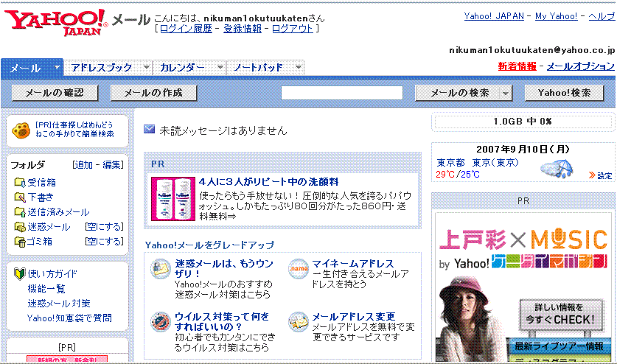This screenshot has width=617, height=364.
Task: Click the job-search PR text link
Action: tap(74, 130)
